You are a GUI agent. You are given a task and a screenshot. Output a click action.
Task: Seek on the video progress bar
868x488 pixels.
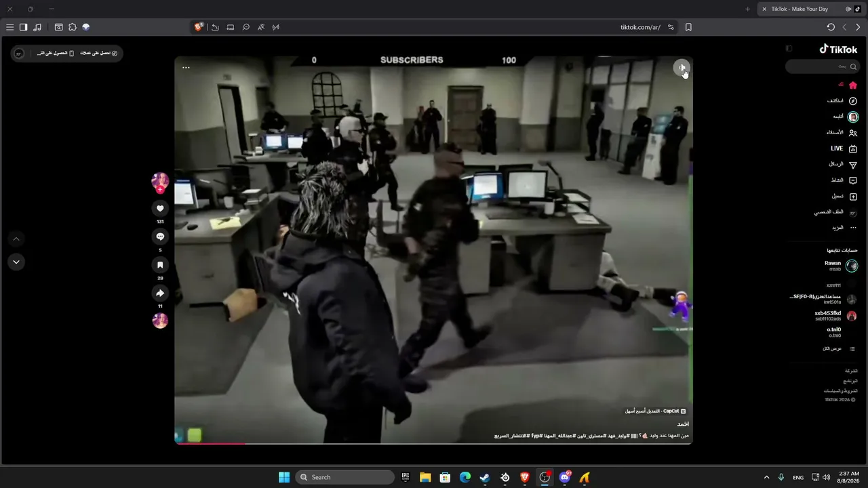tap(433, 443)
